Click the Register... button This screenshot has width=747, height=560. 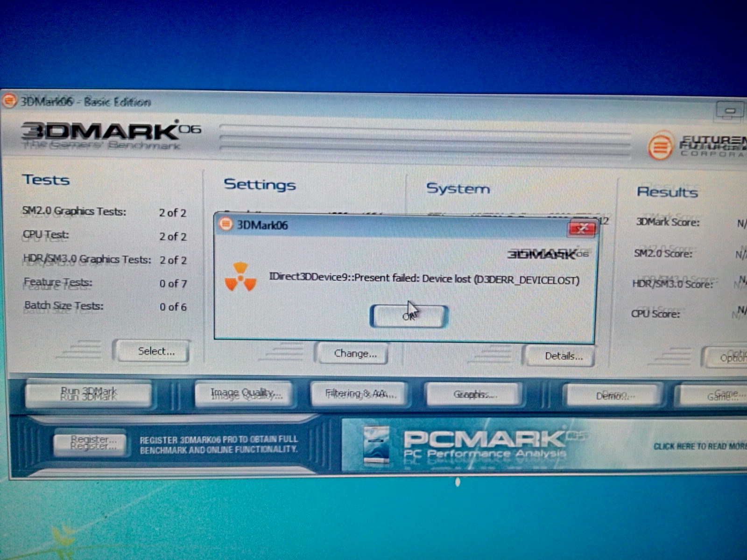90,442
